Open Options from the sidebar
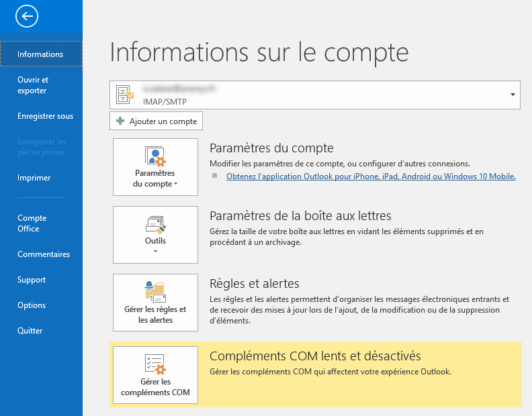 click(32, 305)
